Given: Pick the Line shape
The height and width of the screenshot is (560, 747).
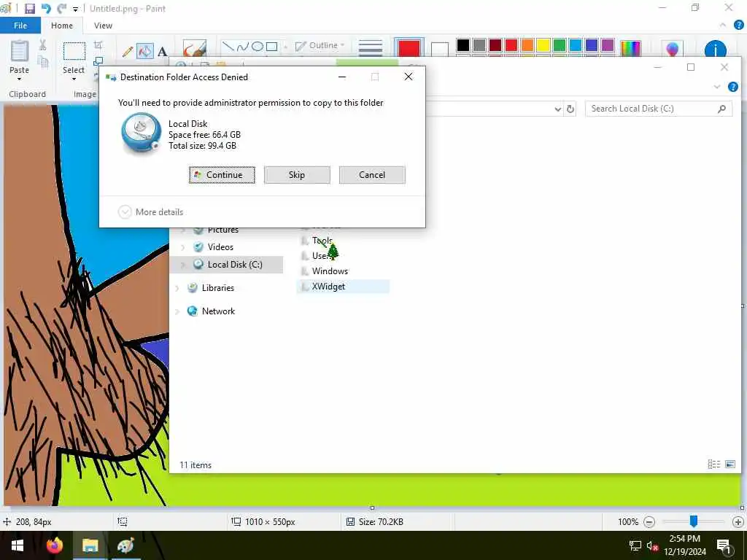Looking at the screenshot, I should tap(228, 46).
